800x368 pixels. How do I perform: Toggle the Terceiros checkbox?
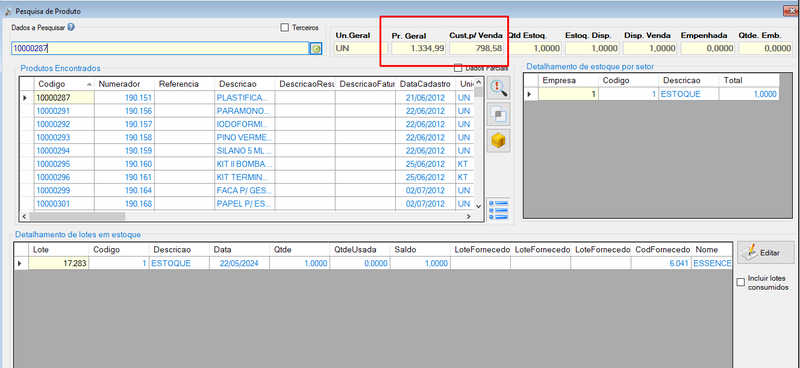[x=285, y=28]
